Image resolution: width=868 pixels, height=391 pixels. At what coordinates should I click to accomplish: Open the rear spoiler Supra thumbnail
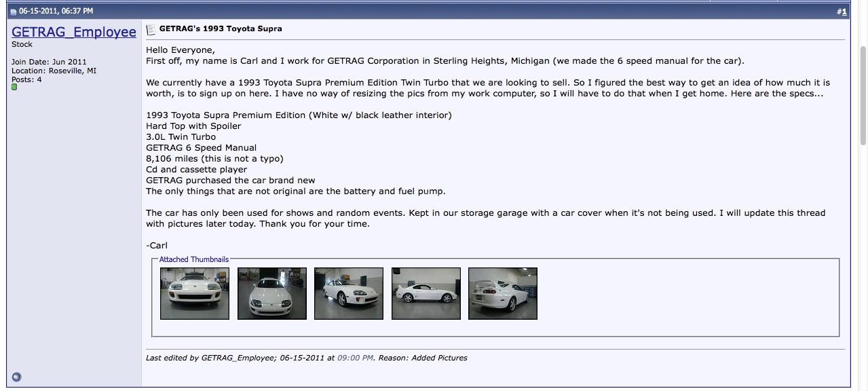pyautogui.click(x=503, y=293)
